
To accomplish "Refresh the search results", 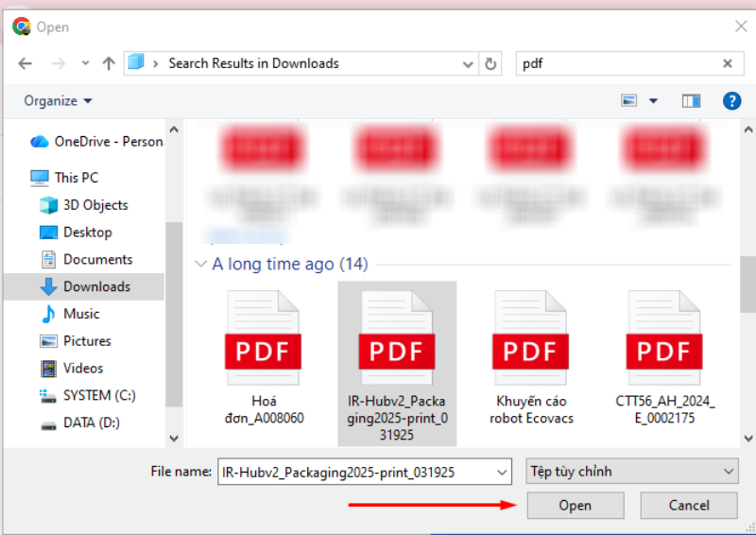I will coord(490,63).
